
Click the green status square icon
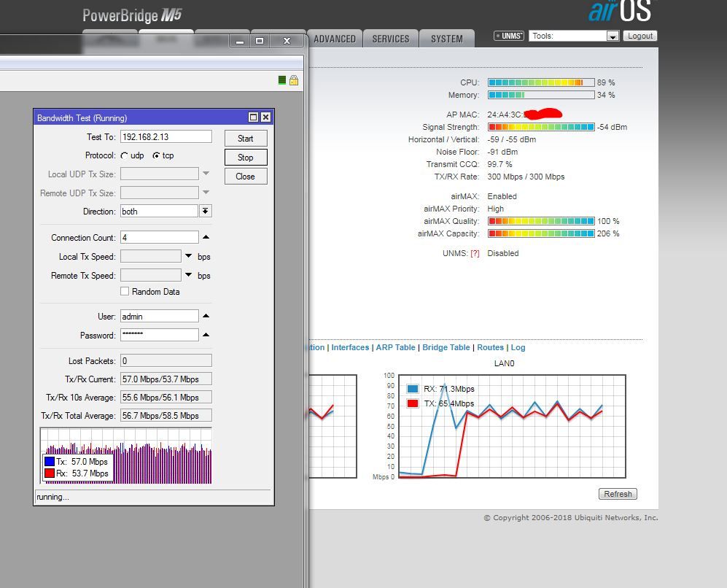[282, 80]
